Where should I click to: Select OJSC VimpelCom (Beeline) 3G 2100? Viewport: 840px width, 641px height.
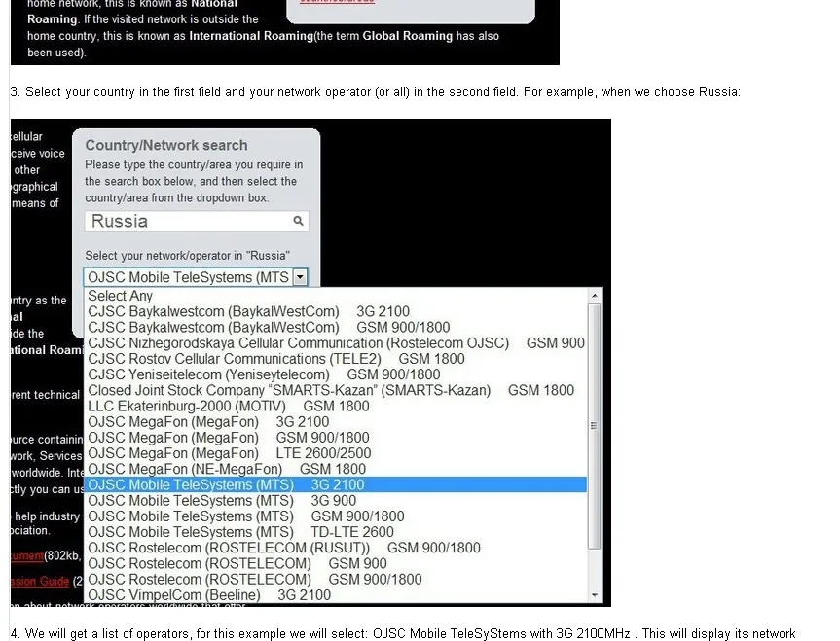pos(336,595)
